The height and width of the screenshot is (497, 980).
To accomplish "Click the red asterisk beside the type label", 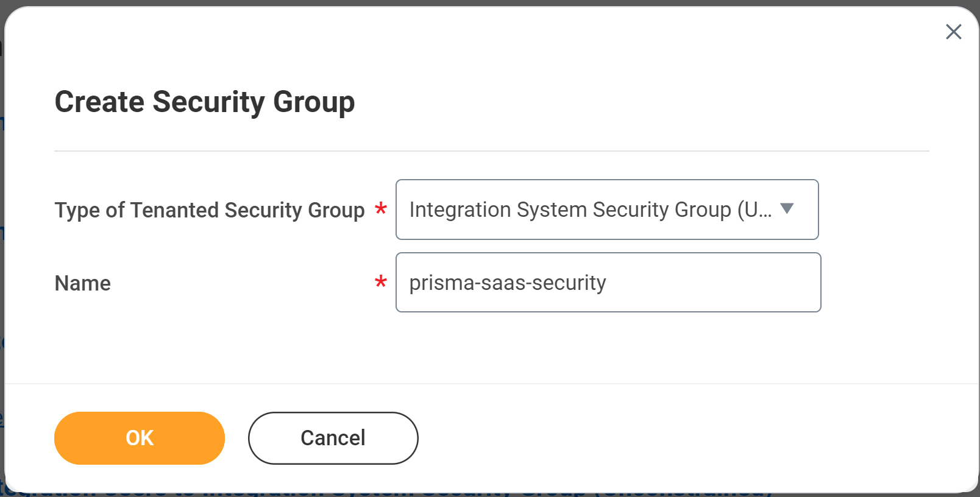I will (x=381, y=210).
